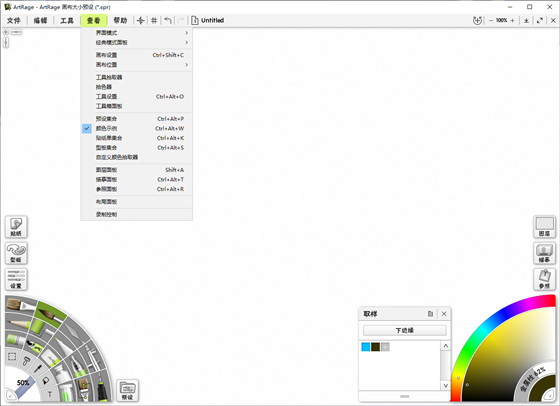Select the rectangular selection tool
Screen dimensions: 560x406
[12, 357]
